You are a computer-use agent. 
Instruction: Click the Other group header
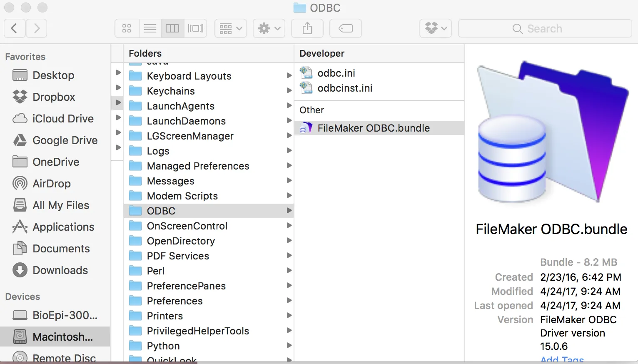point(312,110)
